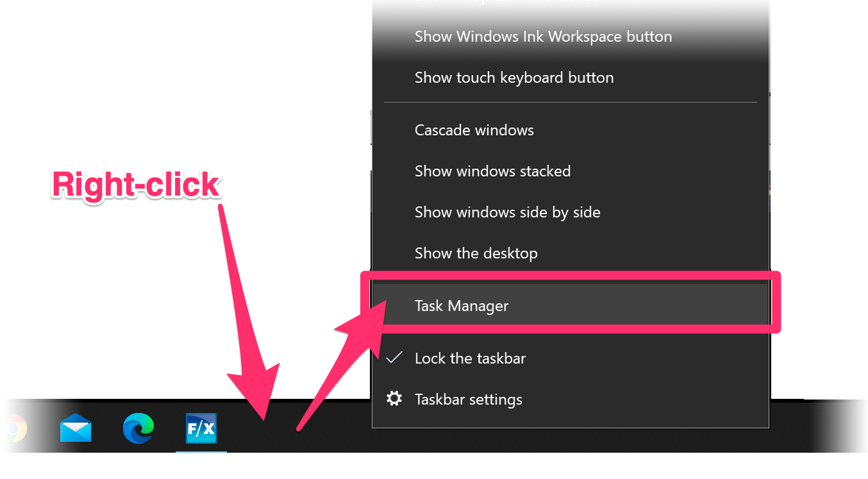Click the blue active underline below F/X icon
This screenshot has height=479, width=868.
(x=201, y=451)
